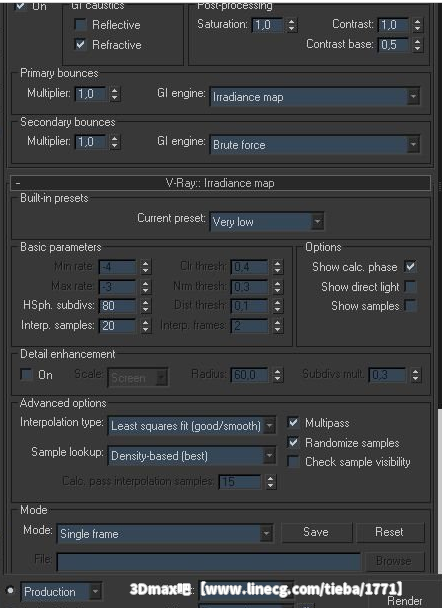Open Detail enhancement Scale dropdown
Viewport: 442px width, 608px height.
(x=138, y=377)
